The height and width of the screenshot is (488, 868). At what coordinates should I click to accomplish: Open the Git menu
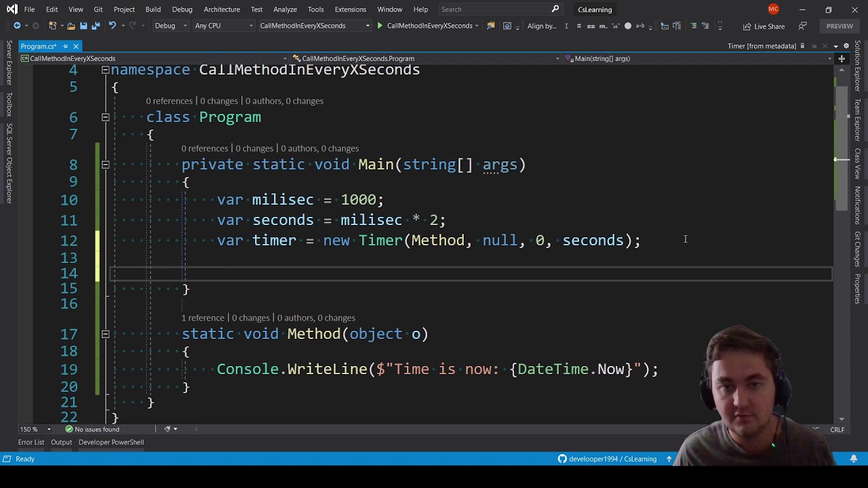click(x=98, y=9)
